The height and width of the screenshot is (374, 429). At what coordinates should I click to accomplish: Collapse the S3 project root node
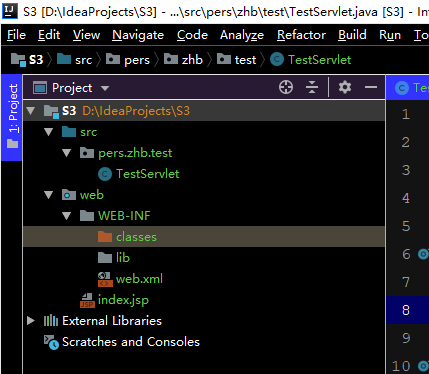click(x=31, y=111)
